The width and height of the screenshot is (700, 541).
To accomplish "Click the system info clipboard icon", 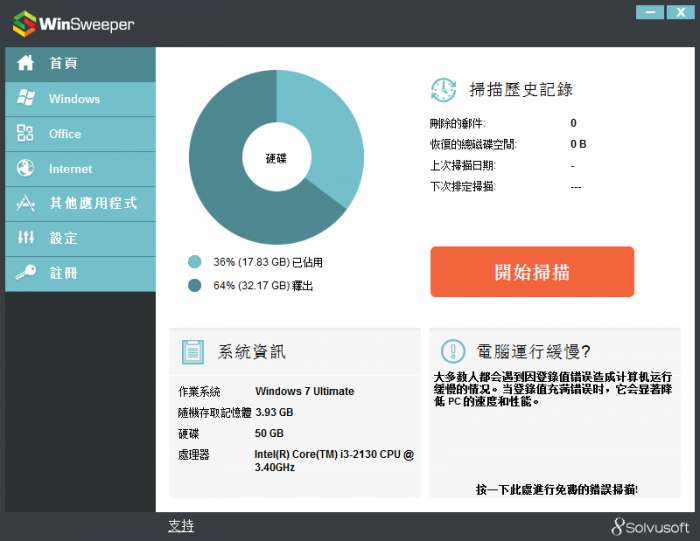I will tap(193, 352).
